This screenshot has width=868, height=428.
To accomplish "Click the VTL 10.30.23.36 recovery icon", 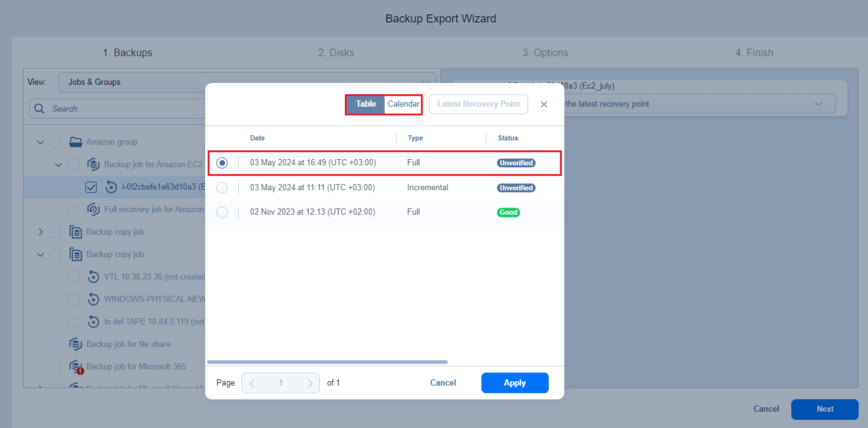I will pyautogui.click(x=94, y=277).
